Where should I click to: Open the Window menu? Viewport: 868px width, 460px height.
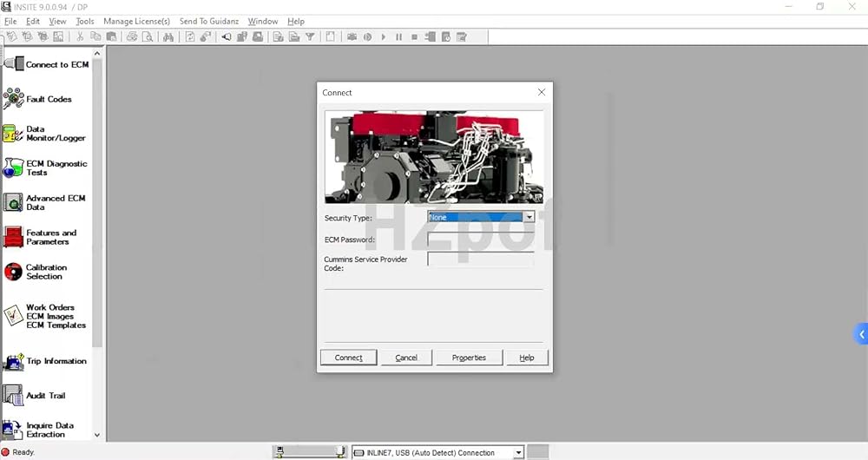click(263, 21)
